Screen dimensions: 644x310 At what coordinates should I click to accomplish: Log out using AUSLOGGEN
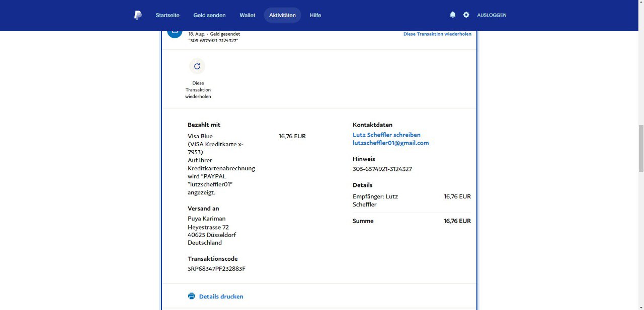pyautogui.click(x=492, y=15)
